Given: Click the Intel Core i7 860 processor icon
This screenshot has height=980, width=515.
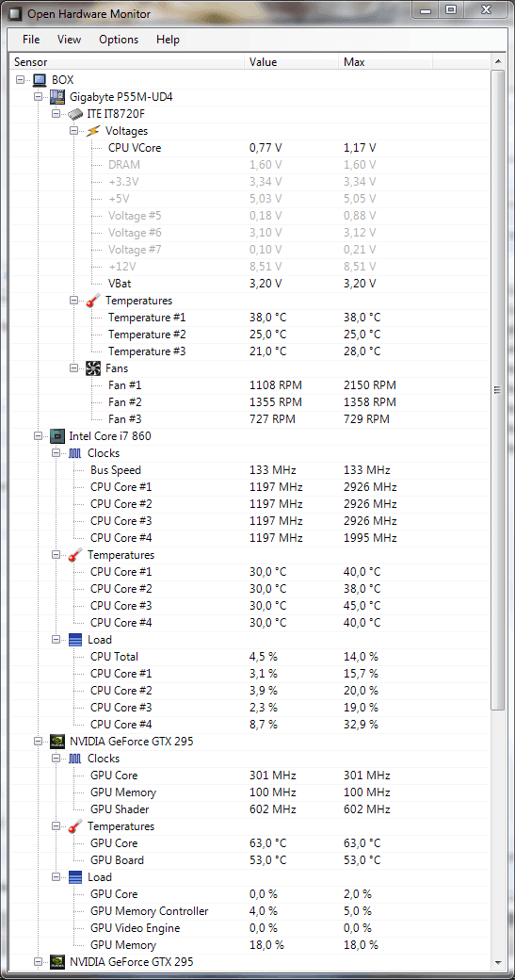Looking at the screenshot, I should (x=57, y=435).
